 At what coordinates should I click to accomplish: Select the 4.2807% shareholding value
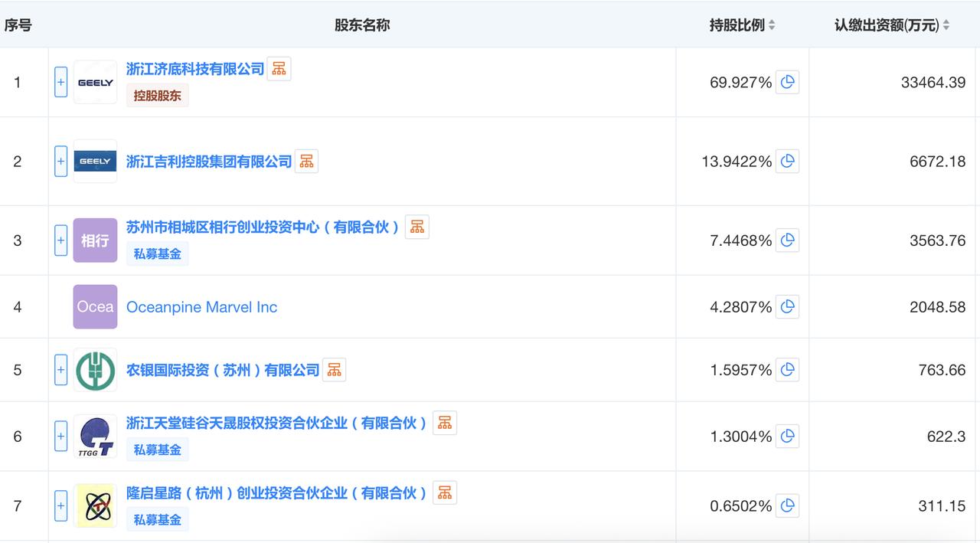click(741, 307)
